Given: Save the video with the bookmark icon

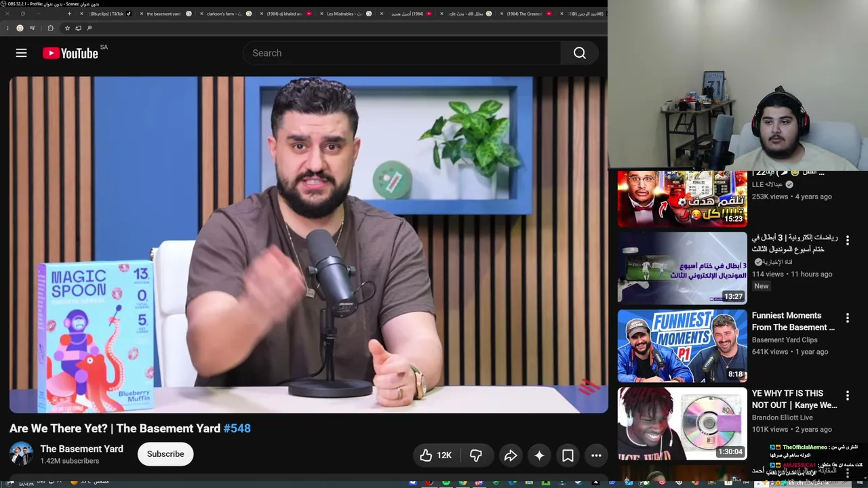Looking at the screenshot, I should coord(568,455).
